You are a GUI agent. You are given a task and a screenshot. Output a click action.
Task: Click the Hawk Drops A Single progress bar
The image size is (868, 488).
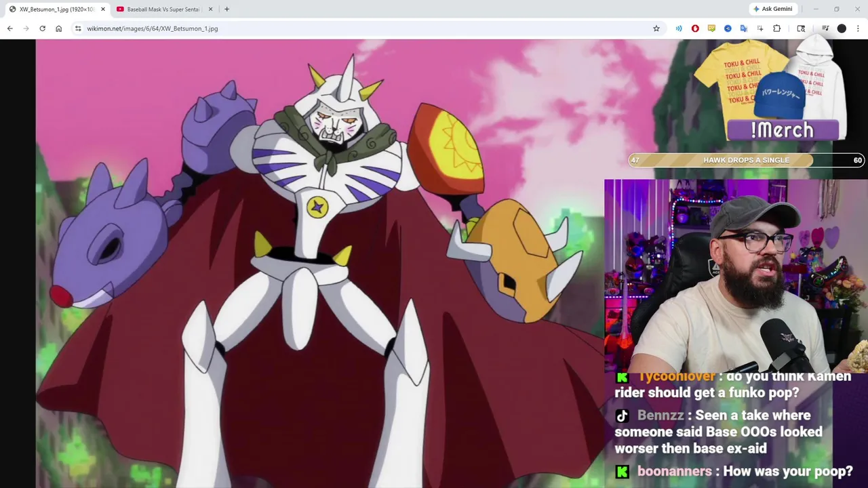(746, 160)
